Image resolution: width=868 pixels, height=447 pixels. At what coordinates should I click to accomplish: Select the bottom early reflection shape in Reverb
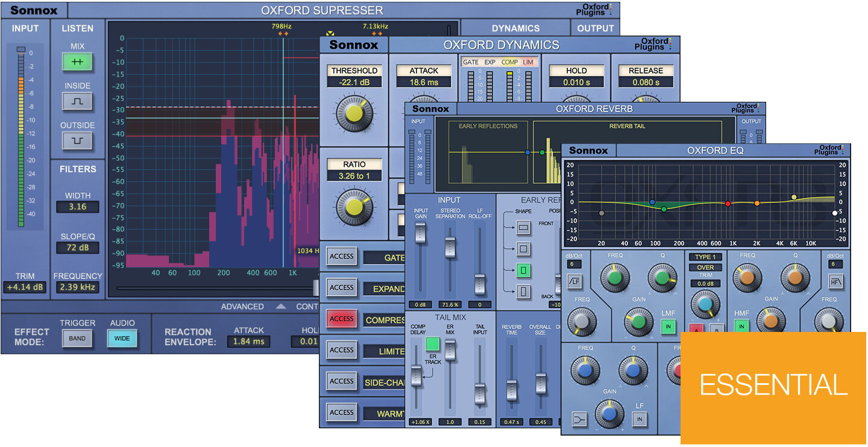[524, 292]
